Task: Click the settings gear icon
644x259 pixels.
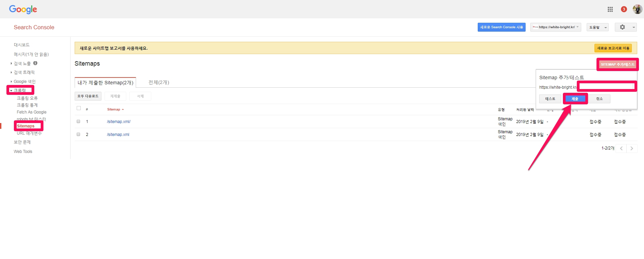Action: [x=622, y=27]
